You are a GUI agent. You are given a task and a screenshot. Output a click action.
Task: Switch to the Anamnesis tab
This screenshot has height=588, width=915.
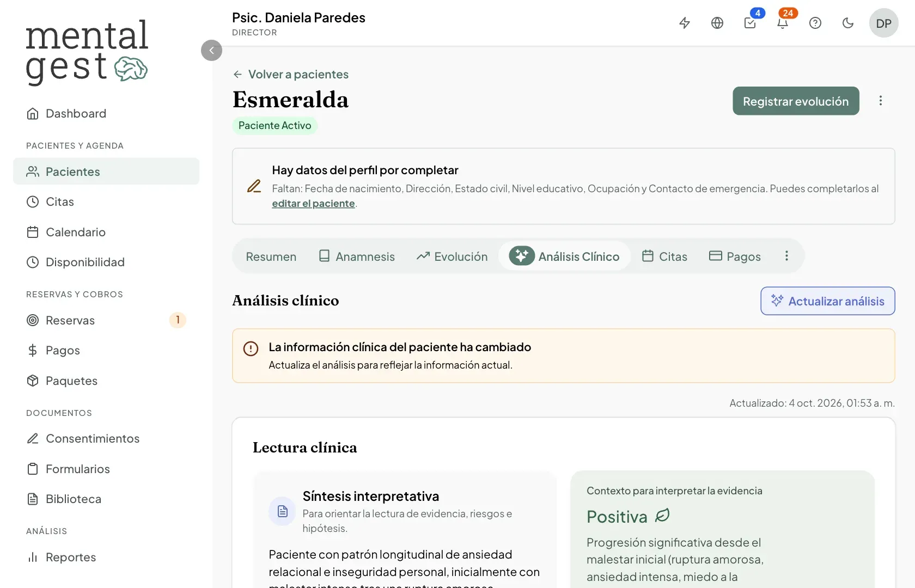[357, 256]
